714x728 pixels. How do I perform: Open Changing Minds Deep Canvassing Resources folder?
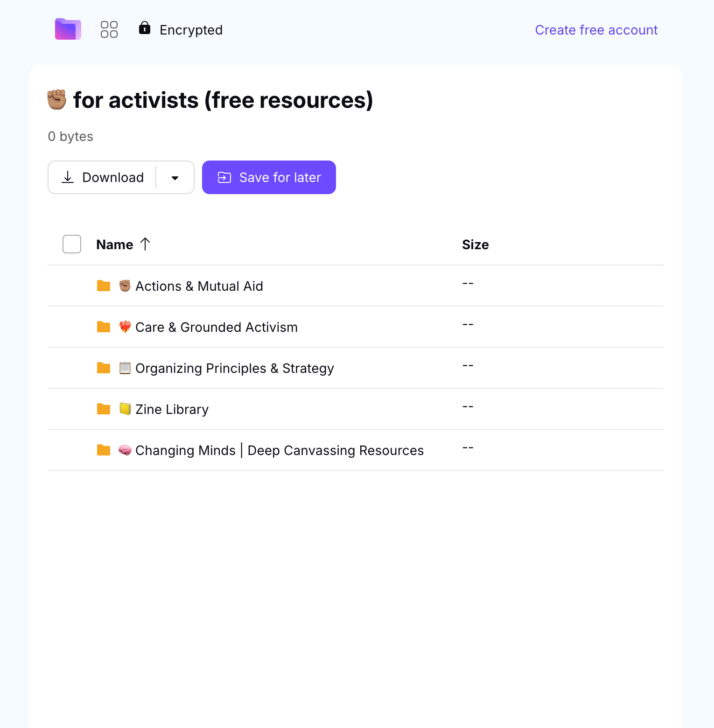point(279,450)
